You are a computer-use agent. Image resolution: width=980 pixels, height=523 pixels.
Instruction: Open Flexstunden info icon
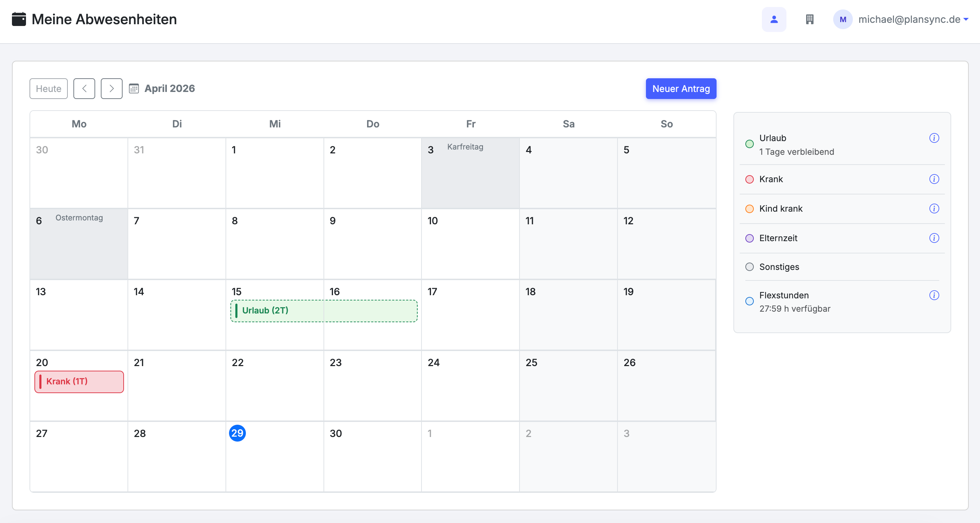(934, 295)
